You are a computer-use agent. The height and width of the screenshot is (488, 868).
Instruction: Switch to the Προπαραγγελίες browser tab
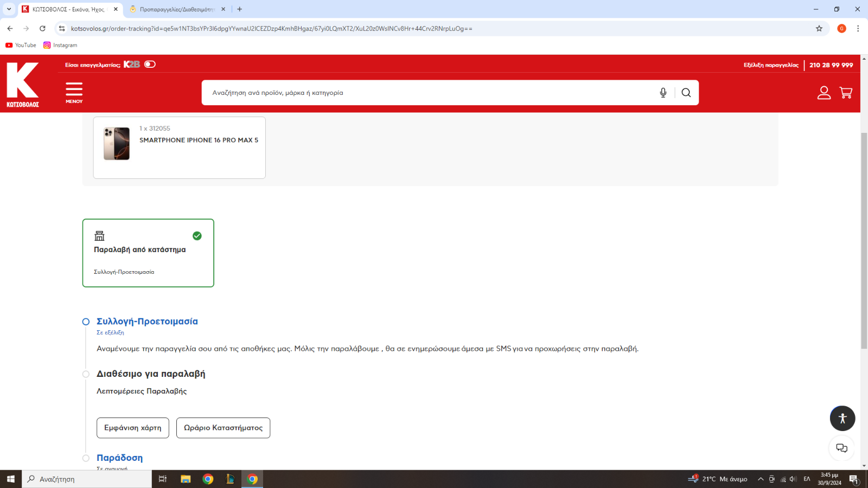click(x=177, y=9)
